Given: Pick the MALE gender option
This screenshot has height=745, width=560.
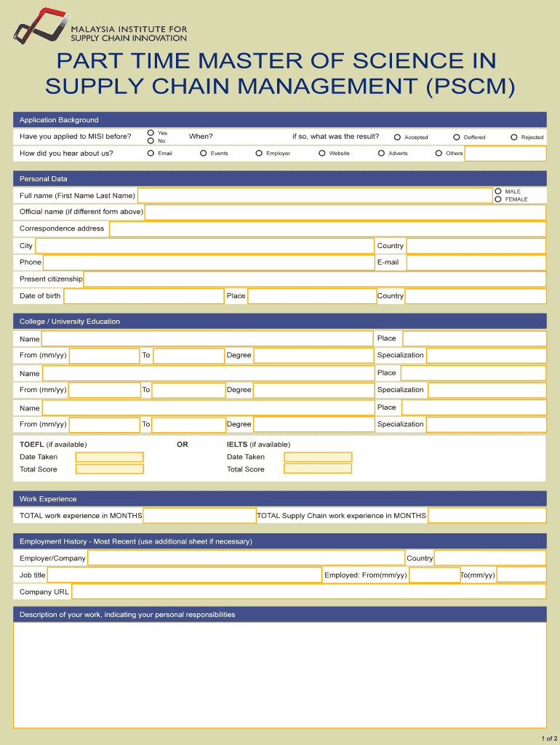Looking at the screenshot, I should [498, 191].
